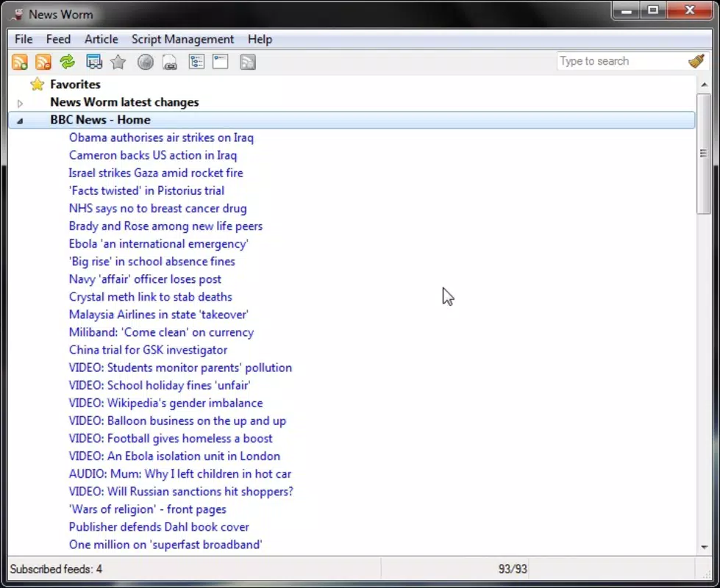Select the Favorites tree item

(75, 85)
